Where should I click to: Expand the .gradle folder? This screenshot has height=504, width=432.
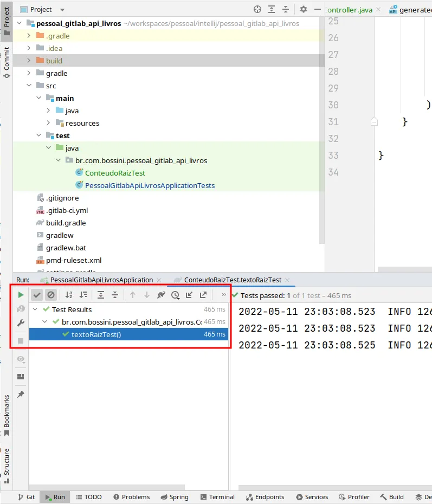29,35
